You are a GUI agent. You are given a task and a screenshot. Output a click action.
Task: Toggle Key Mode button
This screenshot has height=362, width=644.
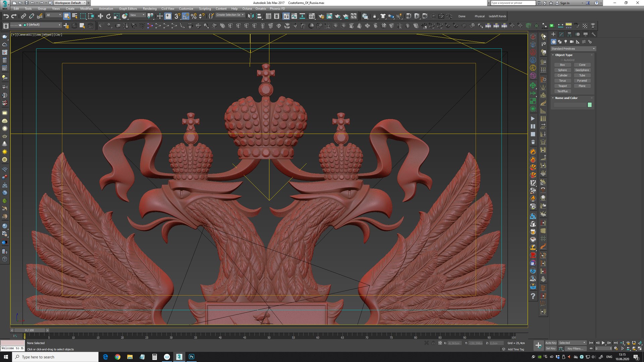[x=591, y=349]
